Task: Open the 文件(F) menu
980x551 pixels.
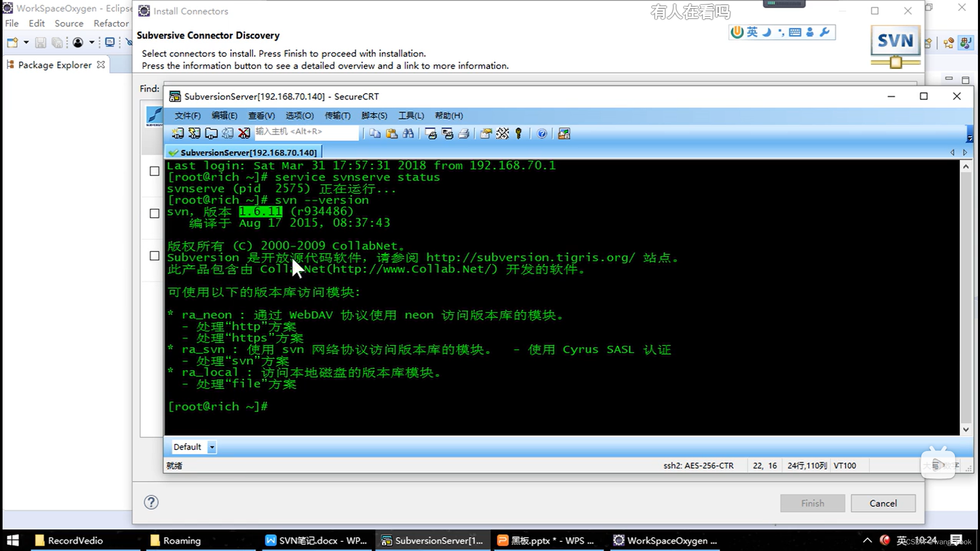Action: pyautogui.click(x=187, y=116)
